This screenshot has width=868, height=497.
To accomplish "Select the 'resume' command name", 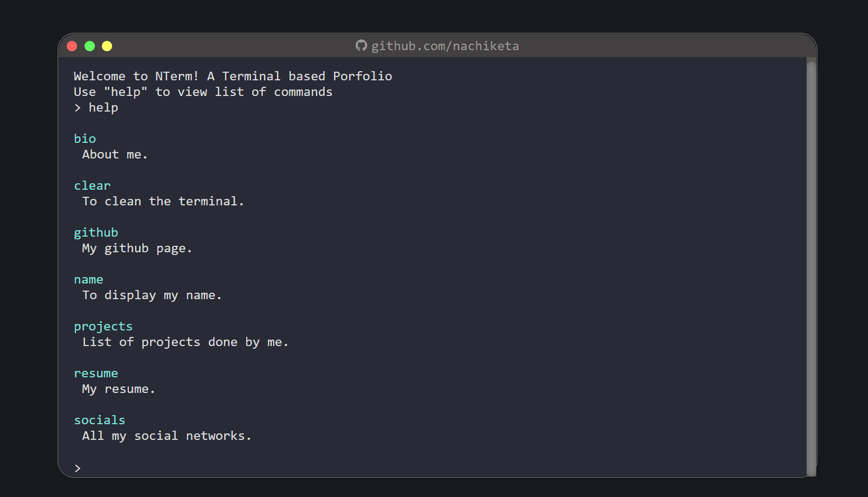I will 96,373.
